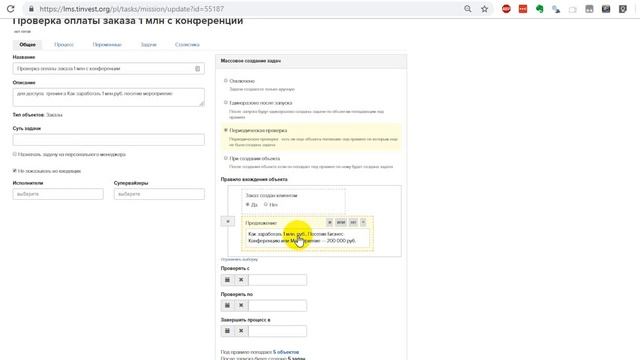This screenshot has height=360, width=640.
Task: Click the chat bubbles extension icon
Action: (x=556, y=9)
